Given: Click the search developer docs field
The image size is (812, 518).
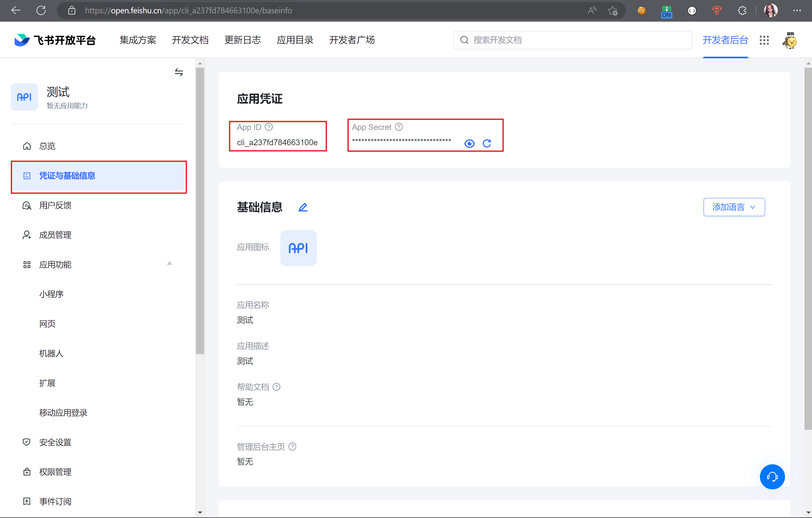Looking at the screenshot, I should pyautogui.click(x=573, y=40).
